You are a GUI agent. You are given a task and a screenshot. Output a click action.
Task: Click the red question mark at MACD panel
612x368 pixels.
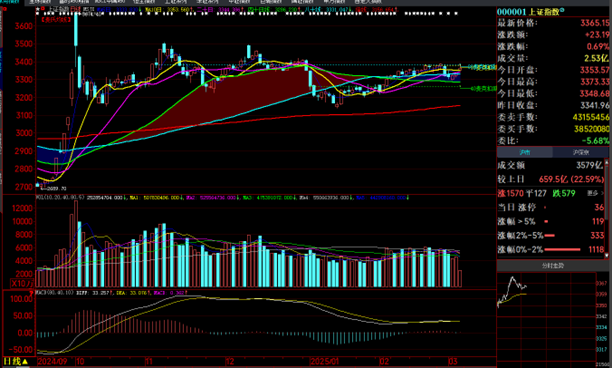pos(32,292)
